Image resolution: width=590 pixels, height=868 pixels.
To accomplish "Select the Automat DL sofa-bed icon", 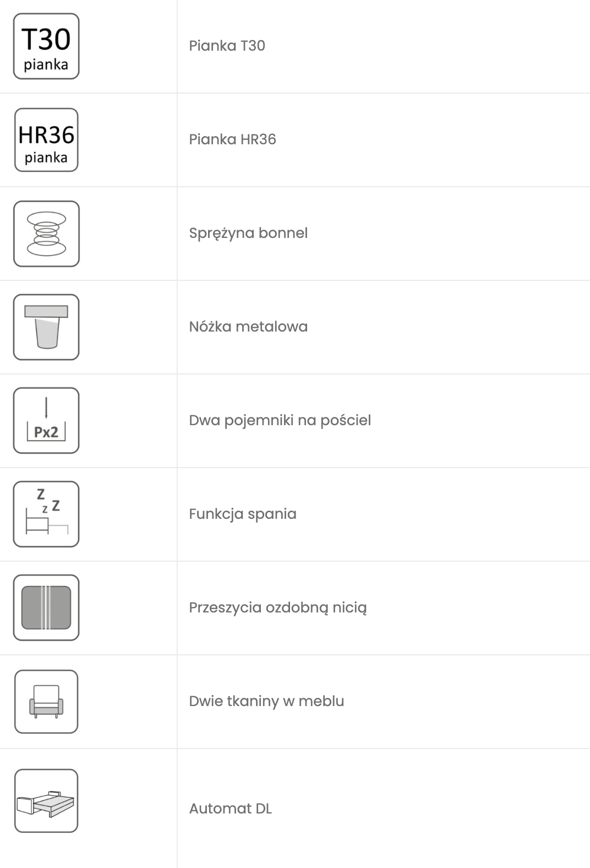I will (46, 801).
